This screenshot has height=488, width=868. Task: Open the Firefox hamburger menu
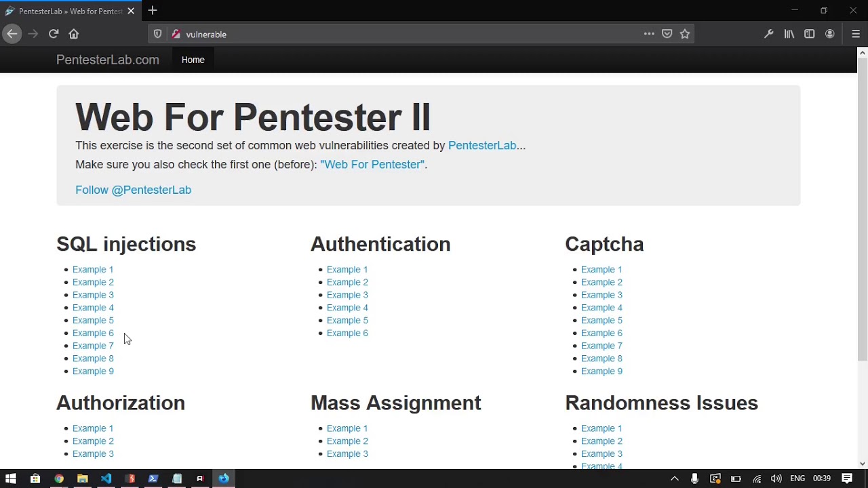click(x=856, y=34)
